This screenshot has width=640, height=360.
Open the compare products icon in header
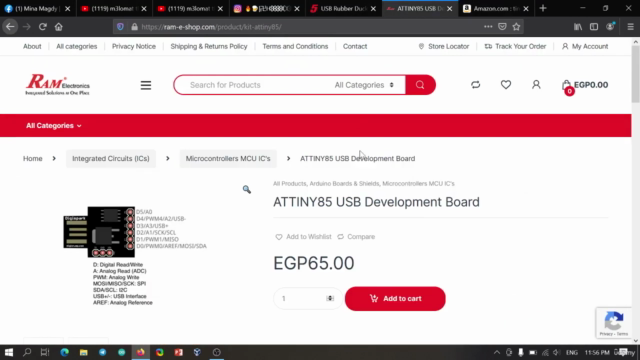[476, 85]
